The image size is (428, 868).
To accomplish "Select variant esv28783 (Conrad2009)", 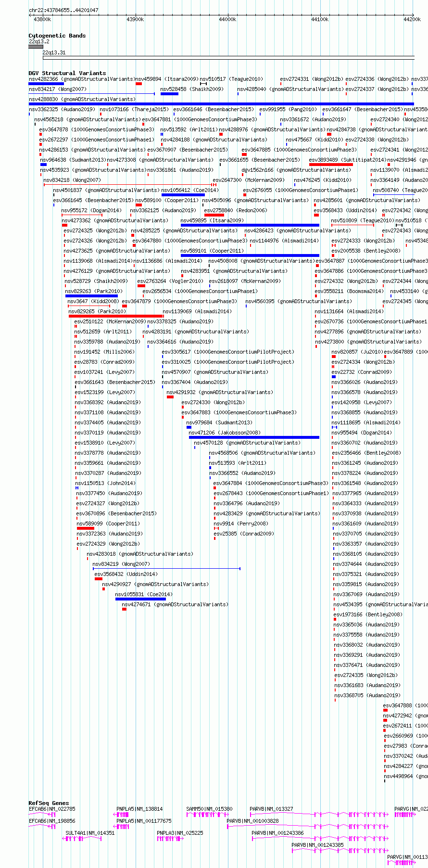I will click(x=104, y=362).
